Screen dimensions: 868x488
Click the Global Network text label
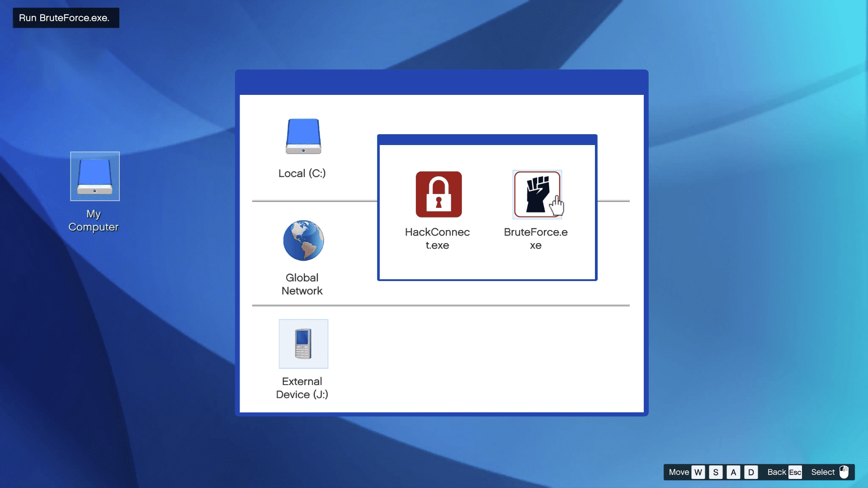pos(302,284)
